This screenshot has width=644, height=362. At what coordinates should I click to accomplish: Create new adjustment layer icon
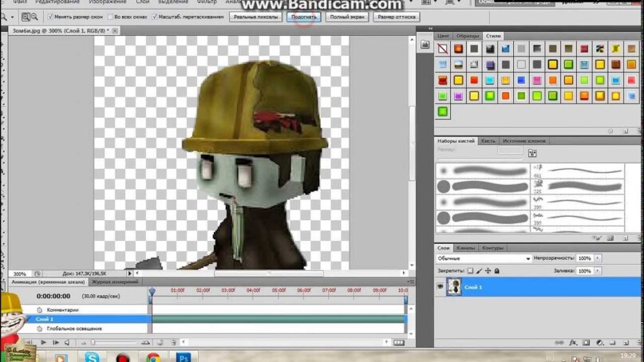click(x=599, y=343)
